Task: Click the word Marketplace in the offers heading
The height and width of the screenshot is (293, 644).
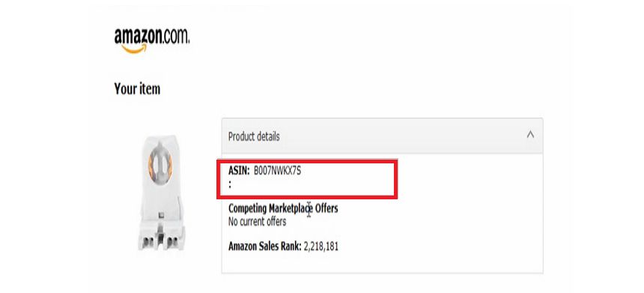Action: point(289,208)
